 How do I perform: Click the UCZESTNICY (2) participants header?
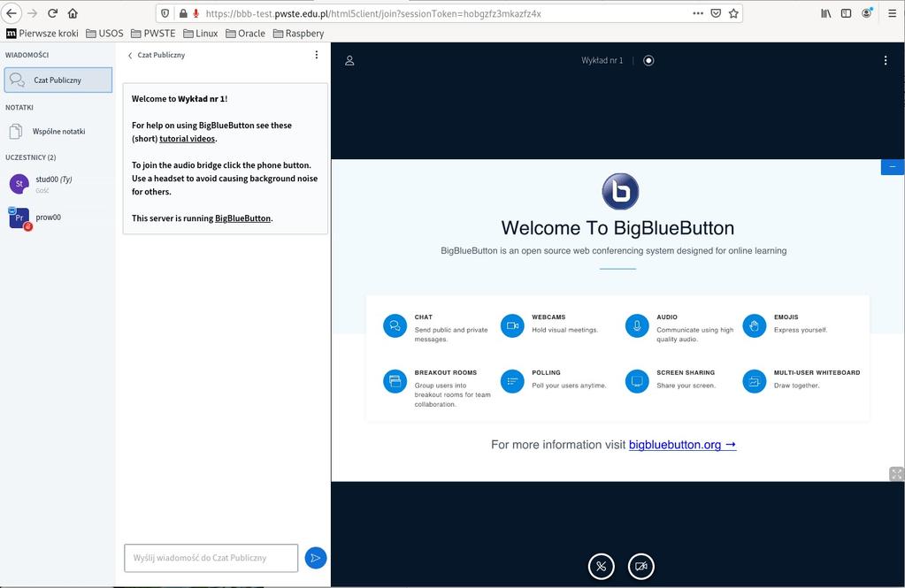point(31,157)
